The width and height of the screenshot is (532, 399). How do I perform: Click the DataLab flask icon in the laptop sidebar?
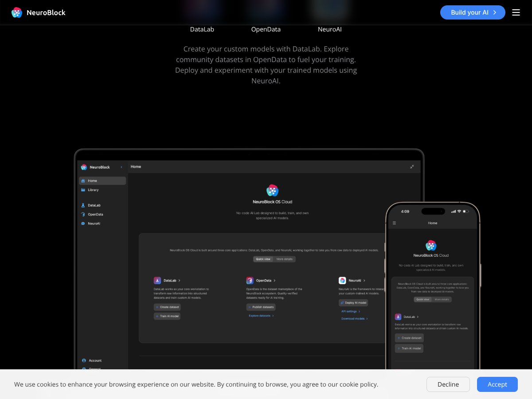coord(83,205)
